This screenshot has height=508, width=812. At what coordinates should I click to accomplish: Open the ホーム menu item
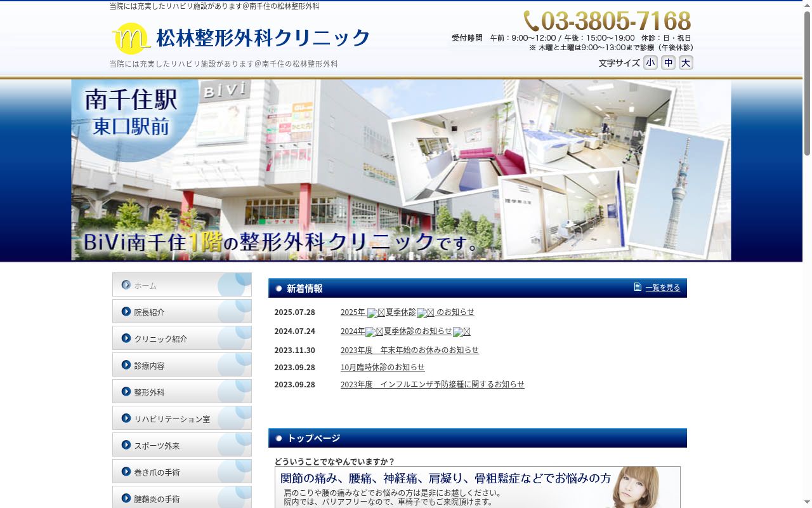[182, 284]
